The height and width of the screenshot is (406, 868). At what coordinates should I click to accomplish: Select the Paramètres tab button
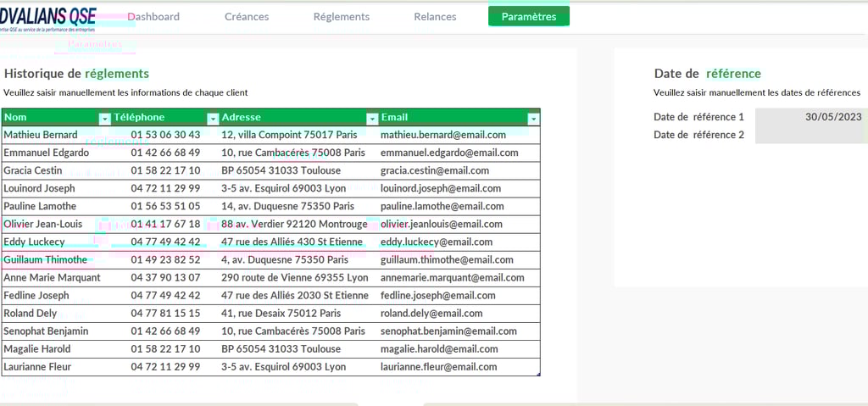coord(529,17)
